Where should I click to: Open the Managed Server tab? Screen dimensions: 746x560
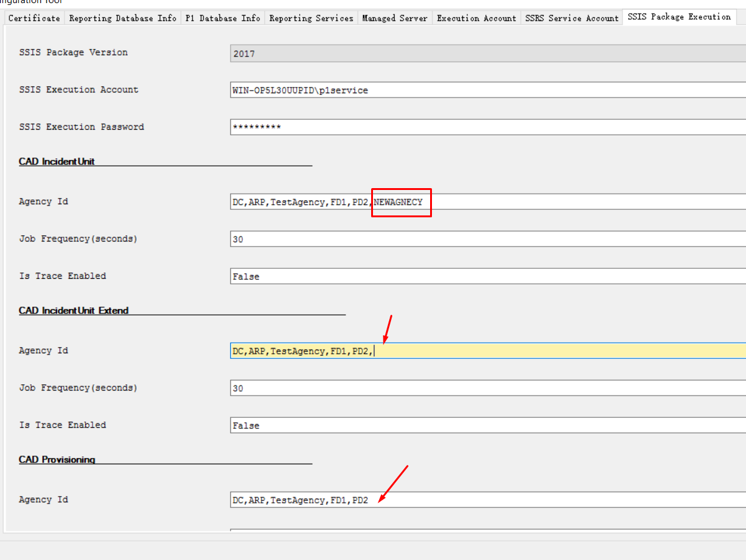[x=395, y=18]
